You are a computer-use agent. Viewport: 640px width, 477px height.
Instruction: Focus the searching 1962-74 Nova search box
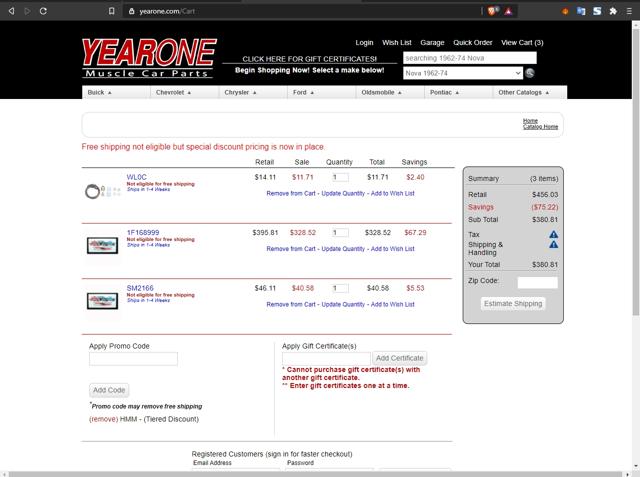[x=470, y=58]
